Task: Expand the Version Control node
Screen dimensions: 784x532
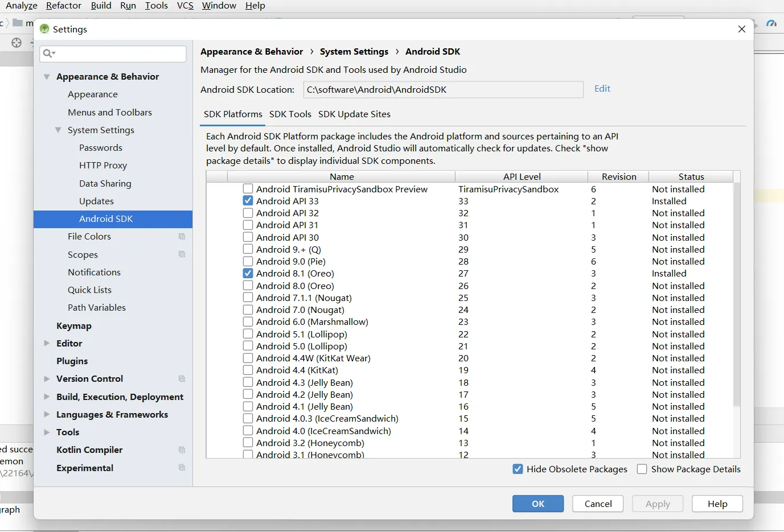Action: (x=47, y=379)
